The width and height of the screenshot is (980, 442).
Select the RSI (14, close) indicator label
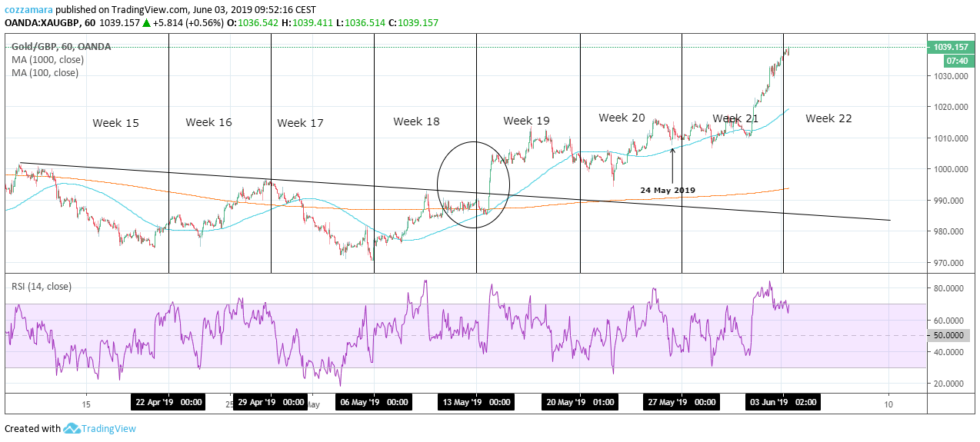41,287
